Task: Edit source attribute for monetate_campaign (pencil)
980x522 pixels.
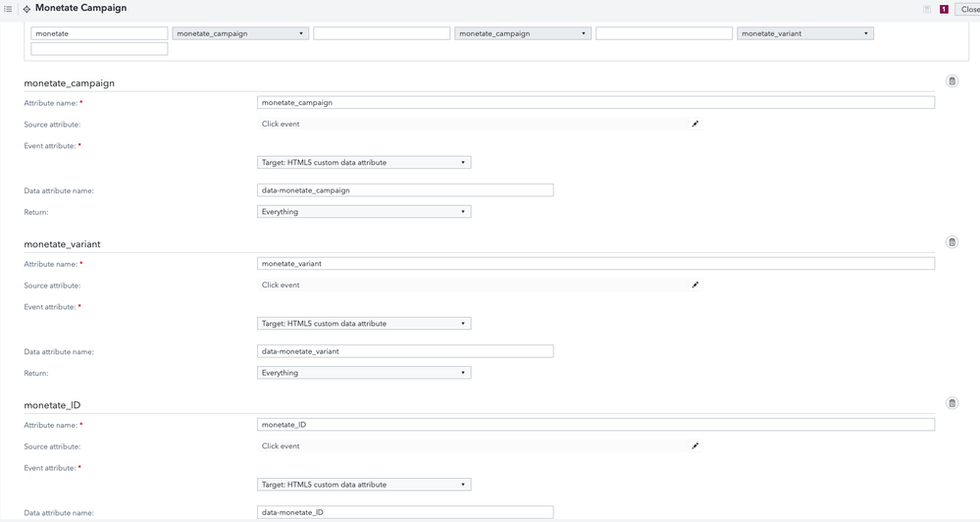Action: point(696,124)
